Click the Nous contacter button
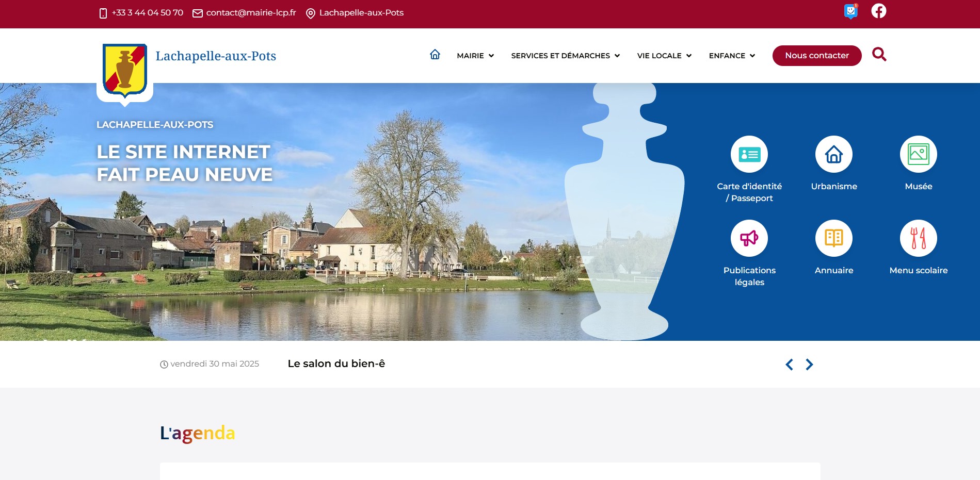This screenshot has width=980, height=480. 817,56
